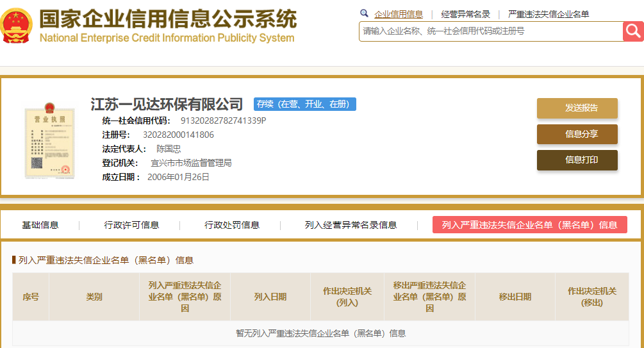
Task: Switch to the 列入经营异常名录信息 tab
Action: click(x=351, y=225)
